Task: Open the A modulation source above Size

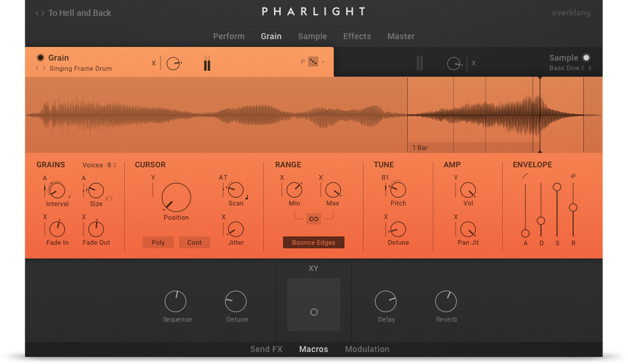Action: (x=83, y=178)
